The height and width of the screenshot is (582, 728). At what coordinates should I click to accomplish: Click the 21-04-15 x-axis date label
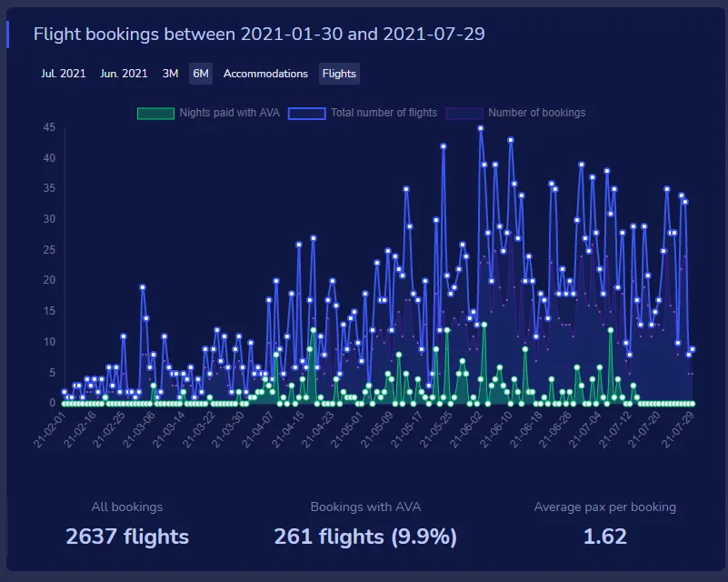(x=287, y=430)
